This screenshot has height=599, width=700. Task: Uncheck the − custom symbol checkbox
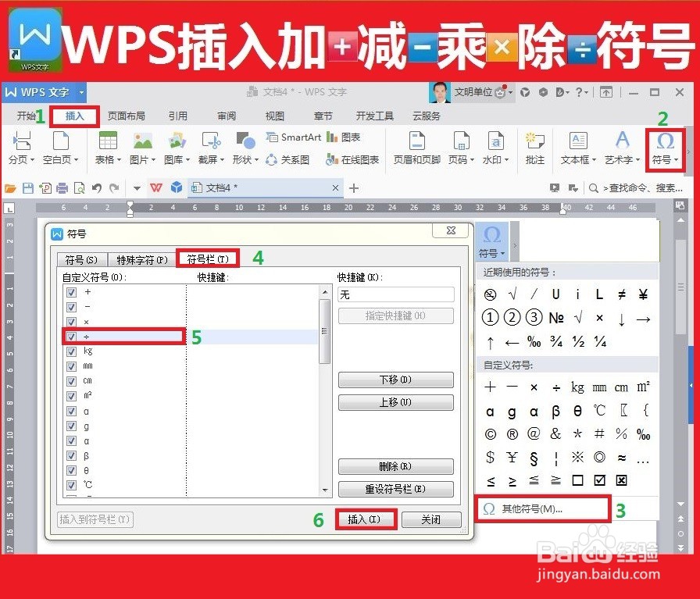coord(71,307)
